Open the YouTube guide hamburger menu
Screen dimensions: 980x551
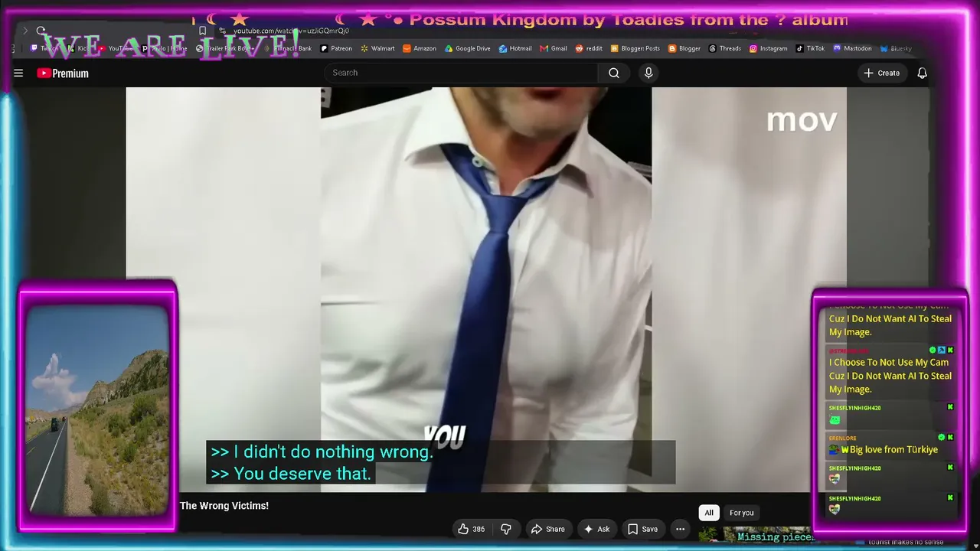point(18,73)
